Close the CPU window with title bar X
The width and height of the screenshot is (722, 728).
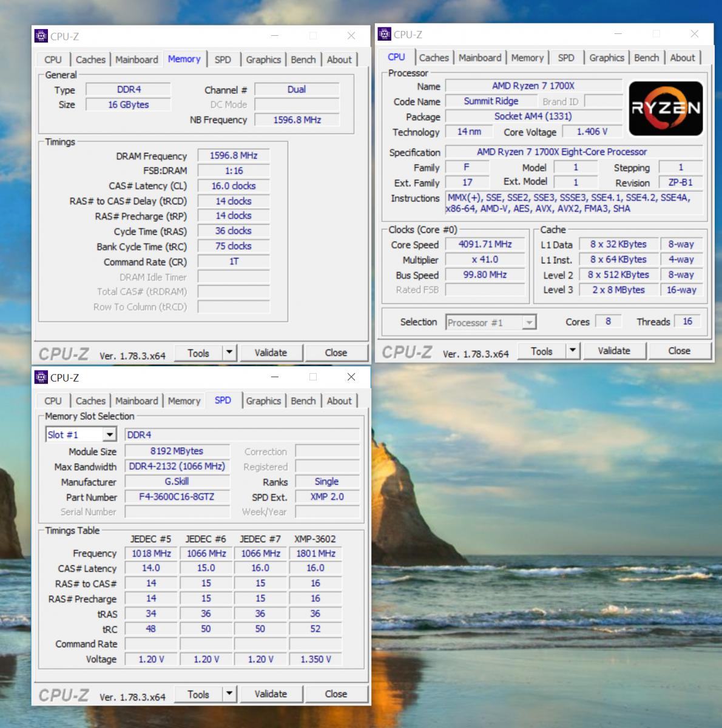click(x=695, y=34)
